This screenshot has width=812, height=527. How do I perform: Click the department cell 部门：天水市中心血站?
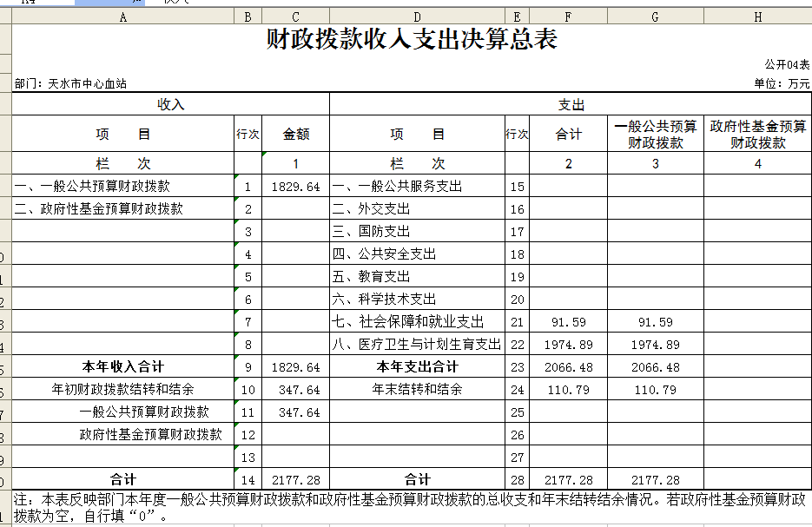click(x=71, y=83)
